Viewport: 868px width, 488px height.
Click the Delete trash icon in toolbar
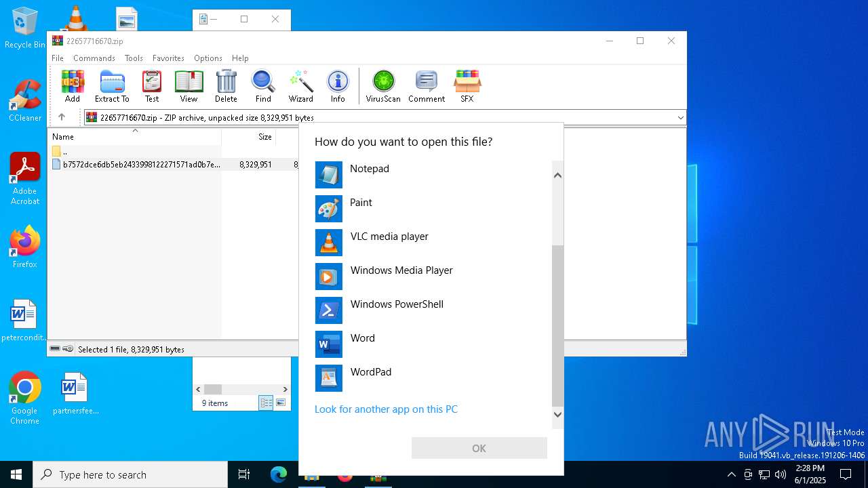(226, 86)
